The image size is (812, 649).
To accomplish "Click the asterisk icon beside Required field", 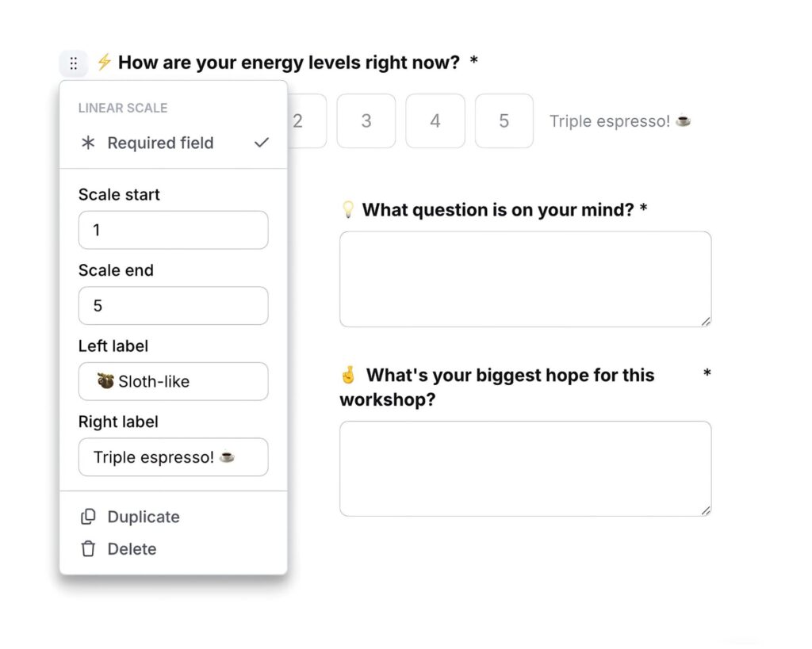I will [x=88, y=143].
